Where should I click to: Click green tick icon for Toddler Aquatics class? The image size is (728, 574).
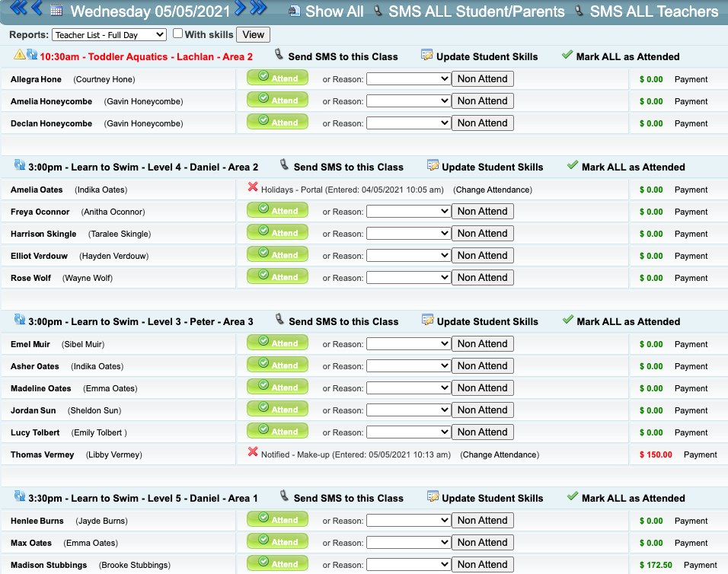pos(567,55)
